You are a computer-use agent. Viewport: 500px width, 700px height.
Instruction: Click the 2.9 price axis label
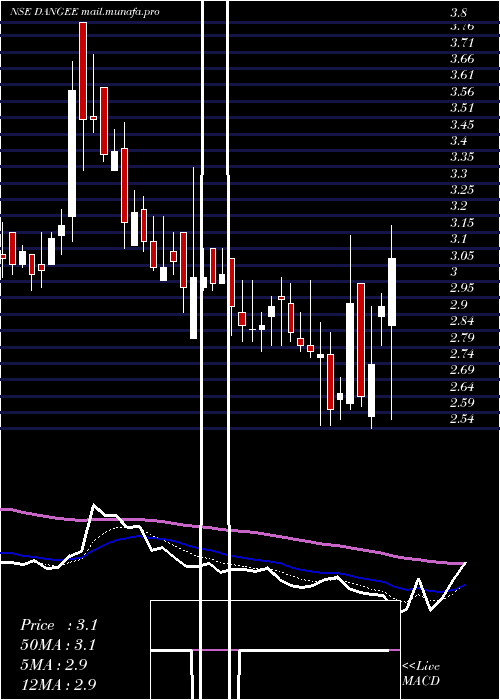click(x=459, y=304)
